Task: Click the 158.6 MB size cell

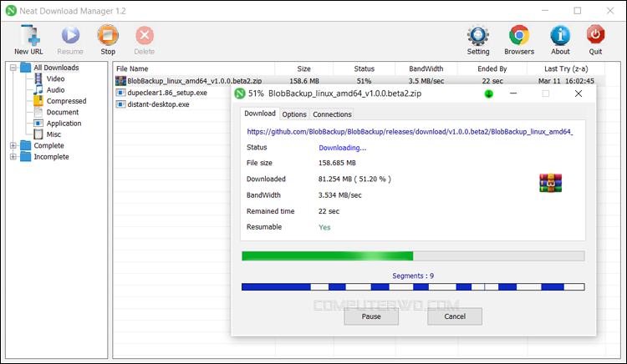Action: coord(304,81)
